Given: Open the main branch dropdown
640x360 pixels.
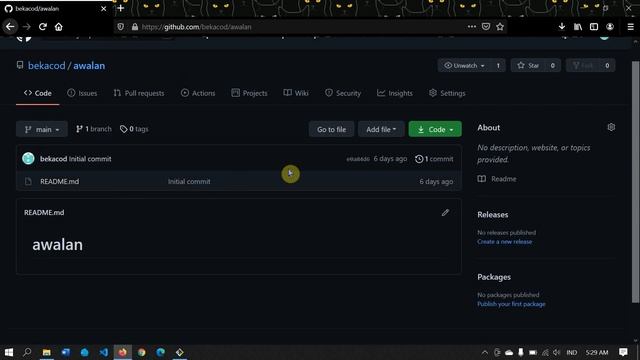Looking at the screenshot, I should pos(42,129).
